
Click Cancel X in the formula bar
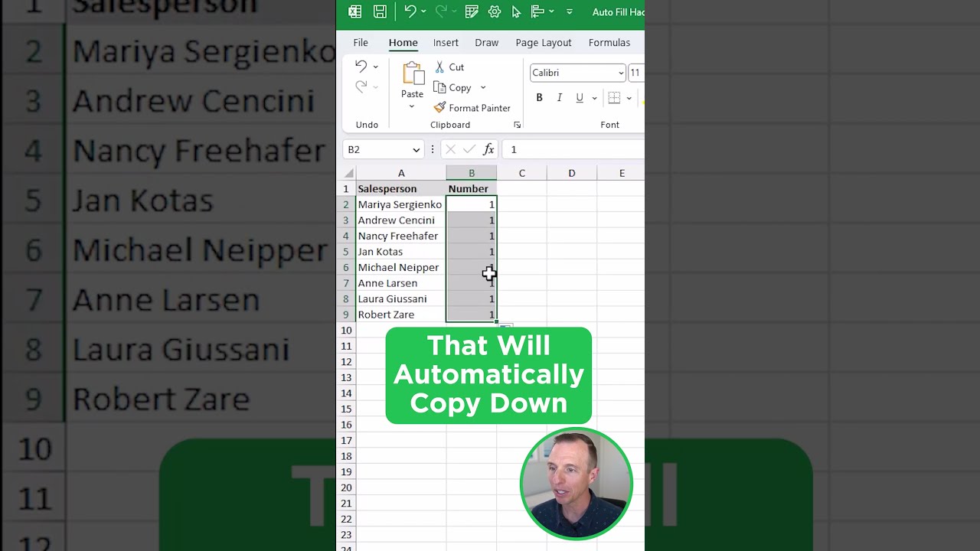click(450, 149)
